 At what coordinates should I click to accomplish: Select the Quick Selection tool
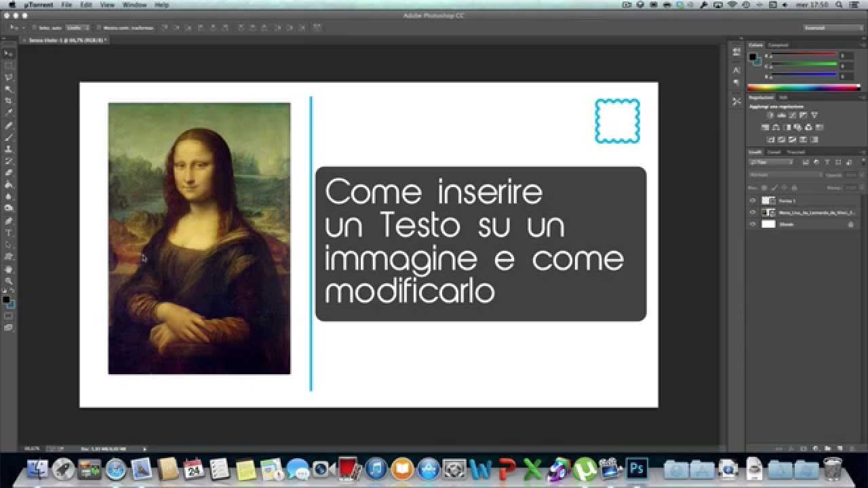(9, 89)
